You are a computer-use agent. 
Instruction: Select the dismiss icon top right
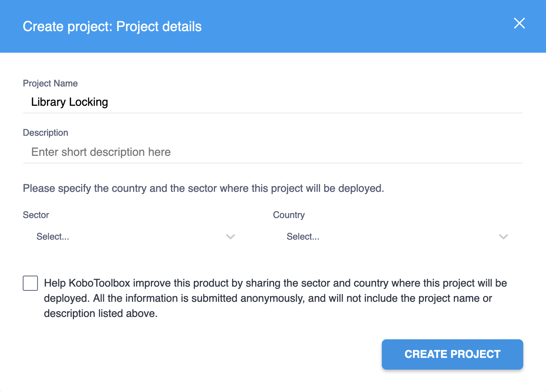tap(519, 24)
